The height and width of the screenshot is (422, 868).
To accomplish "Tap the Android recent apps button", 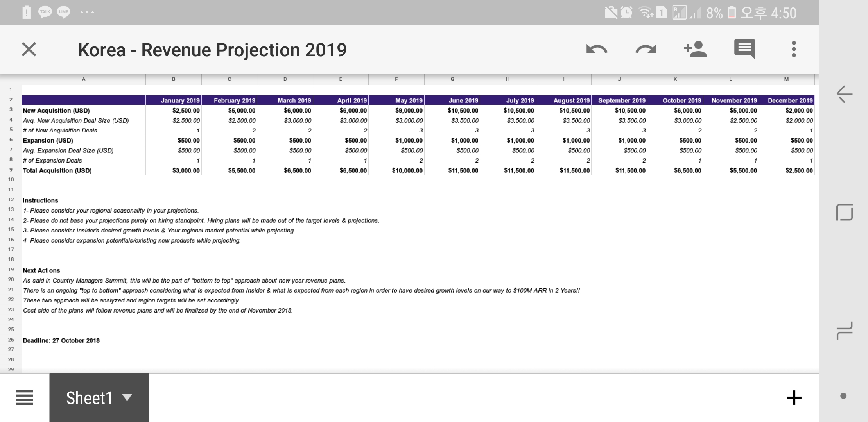I will pyautogui.click(x=844, y=331).
